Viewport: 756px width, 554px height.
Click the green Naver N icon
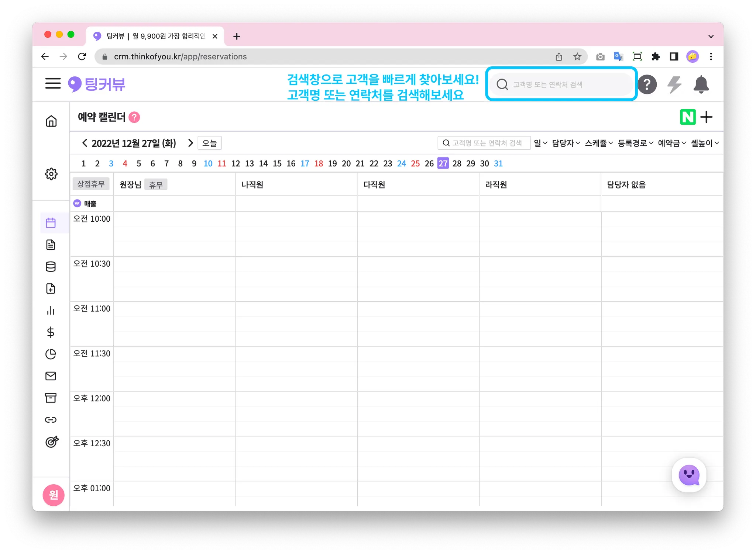pos(688,117)
